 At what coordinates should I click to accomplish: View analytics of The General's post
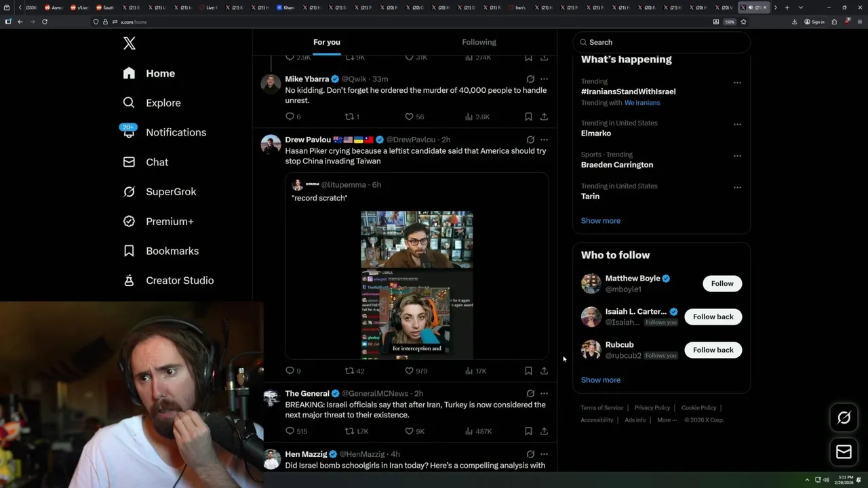tap(478, 431)
